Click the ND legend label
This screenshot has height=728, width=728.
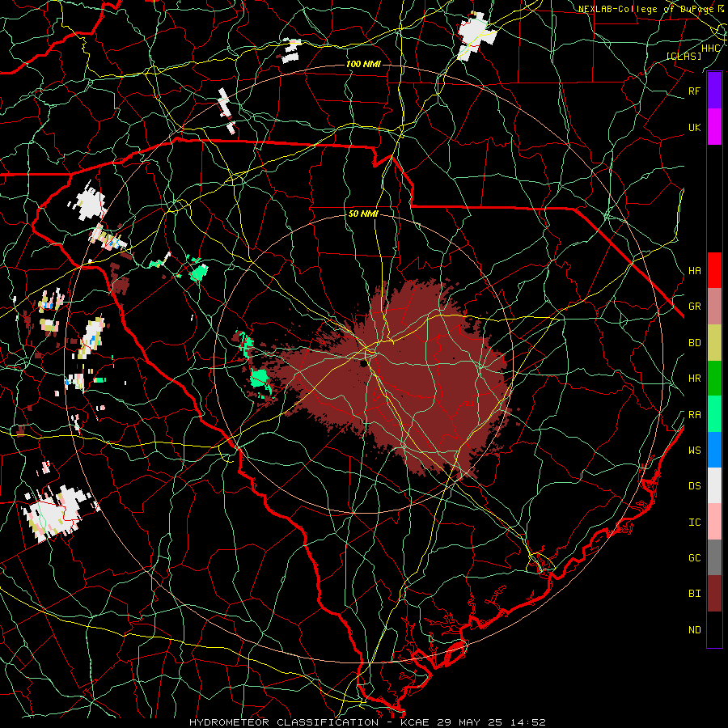(694, 629)
